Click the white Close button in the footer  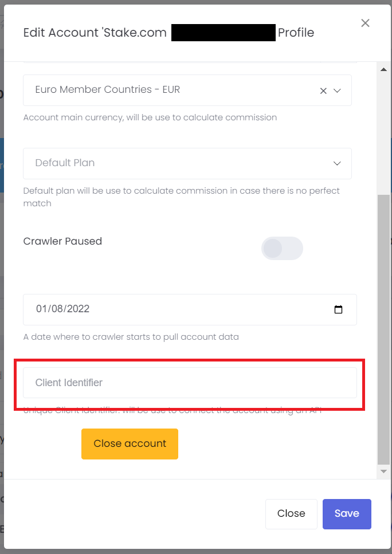pos(291,514)
